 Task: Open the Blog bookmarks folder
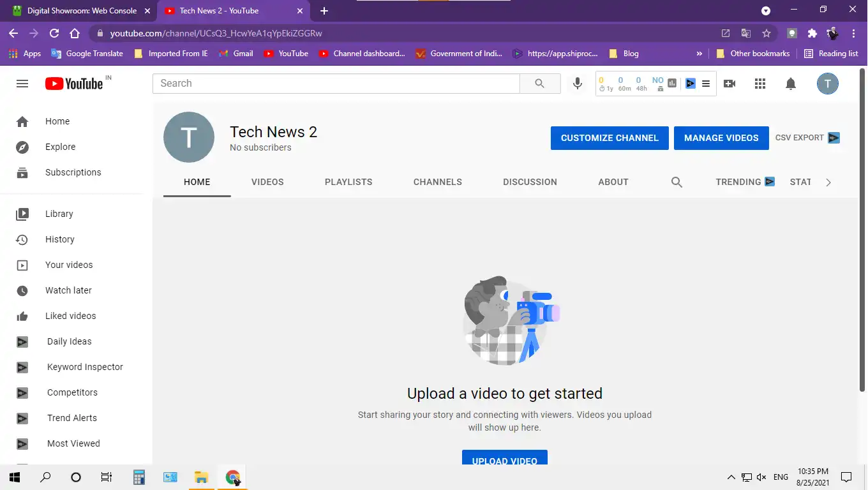pyautogui.click(x=624, y=54)
